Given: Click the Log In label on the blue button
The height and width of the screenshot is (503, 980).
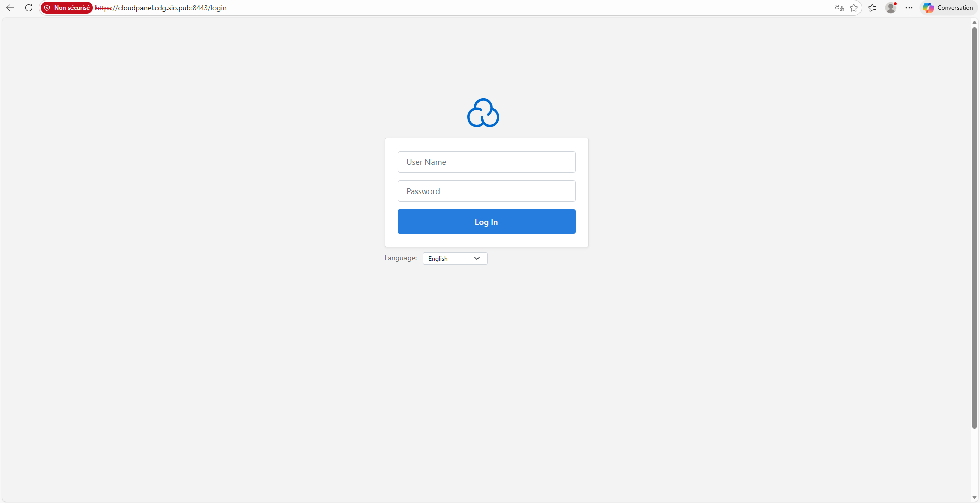Looking at the screenshot, I should tap(486, 222).
